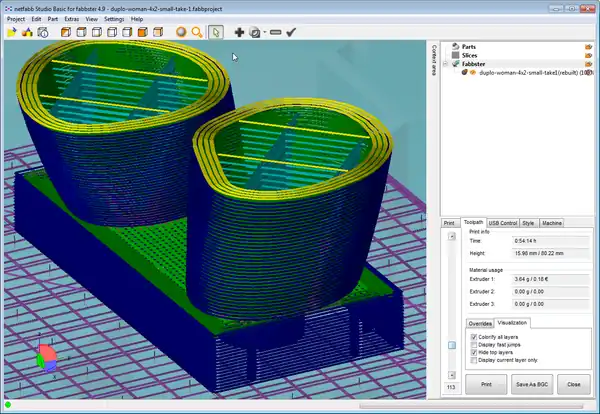Screen dimensions: 600x414
Task: Collapse the Fabbster tree node
Action: (446, 64)
